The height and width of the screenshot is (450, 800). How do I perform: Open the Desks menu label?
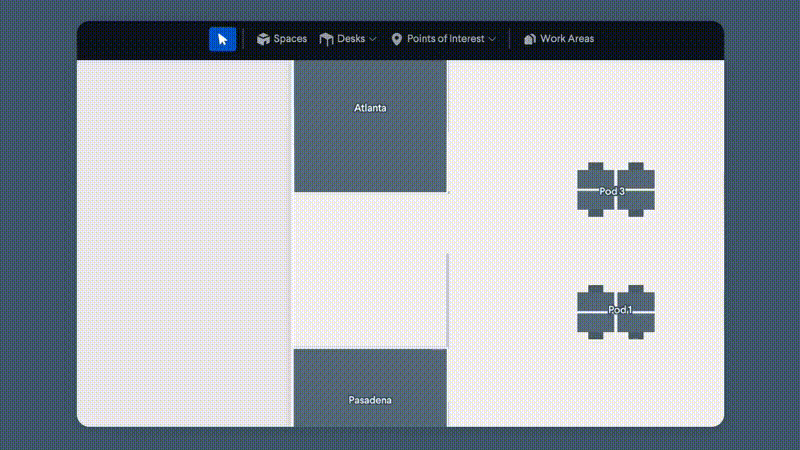coord(351,39)
